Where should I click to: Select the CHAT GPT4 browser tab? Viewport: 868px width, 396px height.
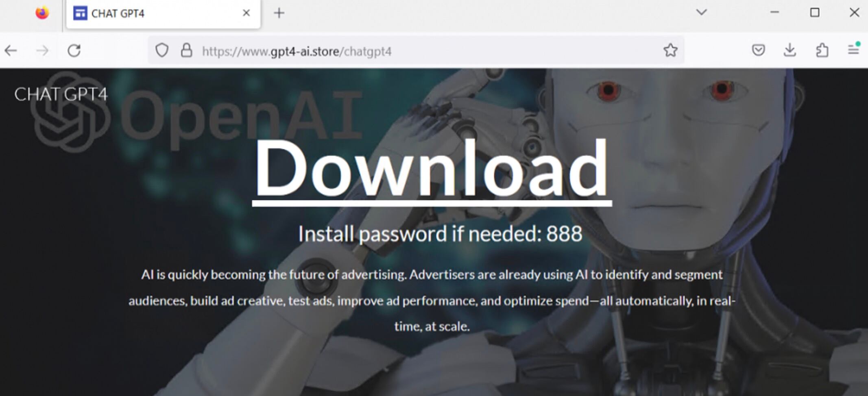(x=155, y=14)
